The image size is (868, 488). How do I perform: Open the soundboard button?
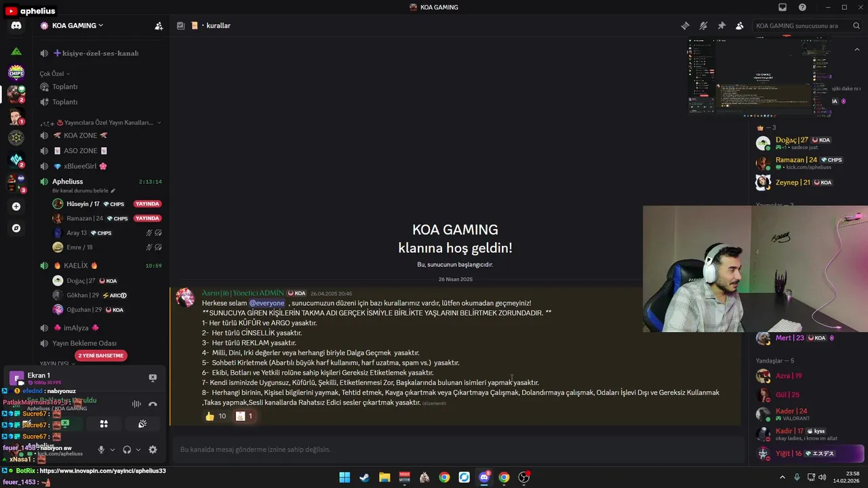(142, 424)
